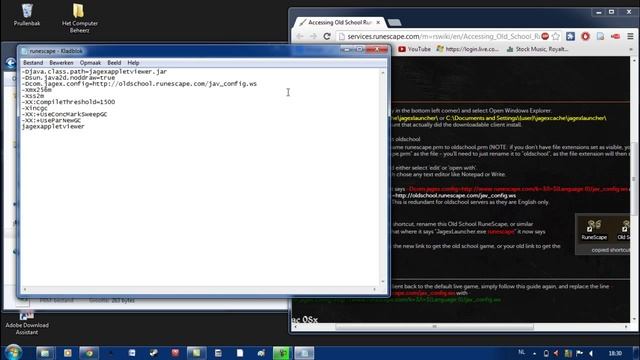Screen dimensions: 640x360
Task: Open the Chrome taskbar icon
Action: click(x=89, y=353)
